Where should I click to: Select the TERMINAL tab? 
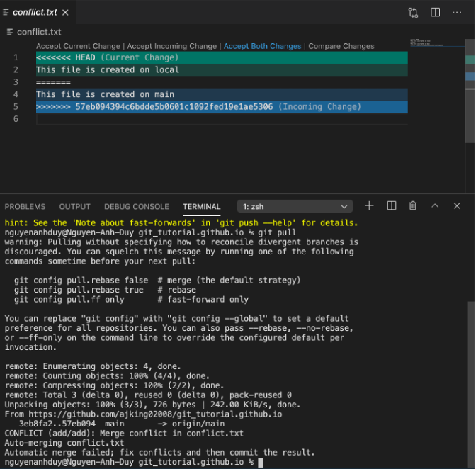[201, 206]
